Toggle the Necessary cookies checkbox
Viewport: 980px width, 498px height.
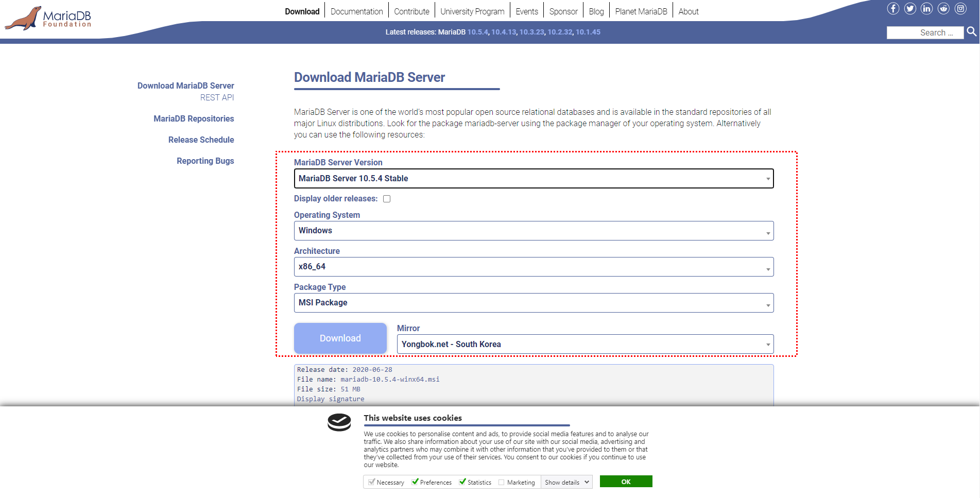(x=371, y=482)
